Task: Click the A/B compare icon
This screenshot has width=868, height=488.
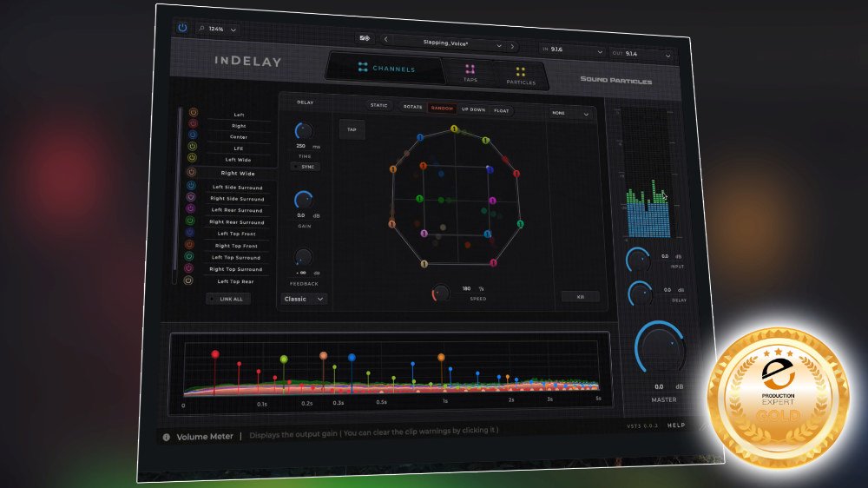Action: point(365,38)
